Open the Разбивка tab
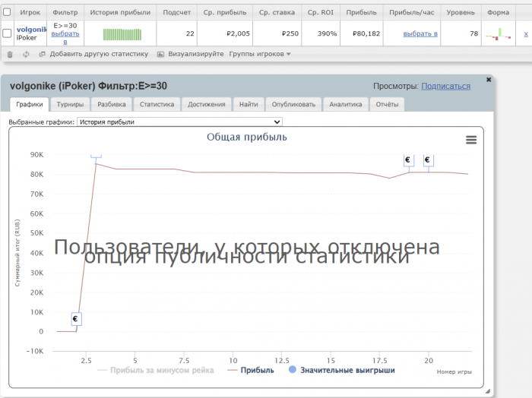Viewport: 532px width, 398px height. tap(112, 104)
